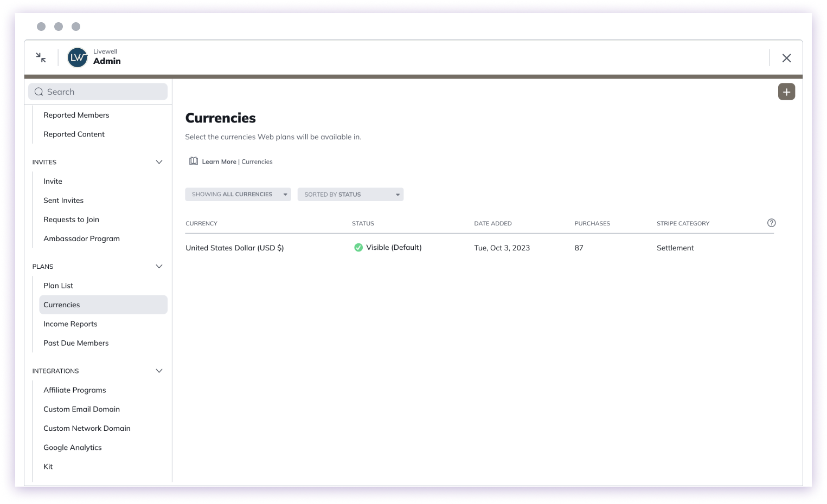The image size is (827, 504).
Task: Open the Sorted By Status dropdown
Action: [350, 194]
